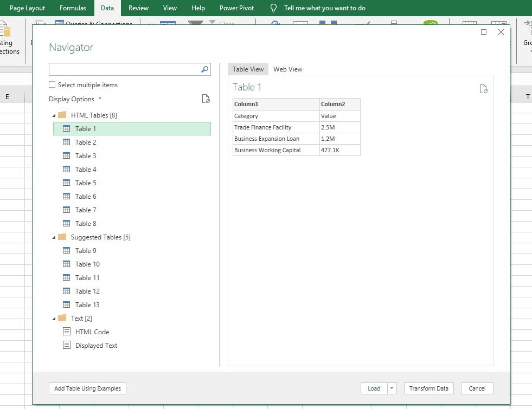532x409 pixels.
Task: Open the Page Layout ribbon tab
Action: (27, 8)
